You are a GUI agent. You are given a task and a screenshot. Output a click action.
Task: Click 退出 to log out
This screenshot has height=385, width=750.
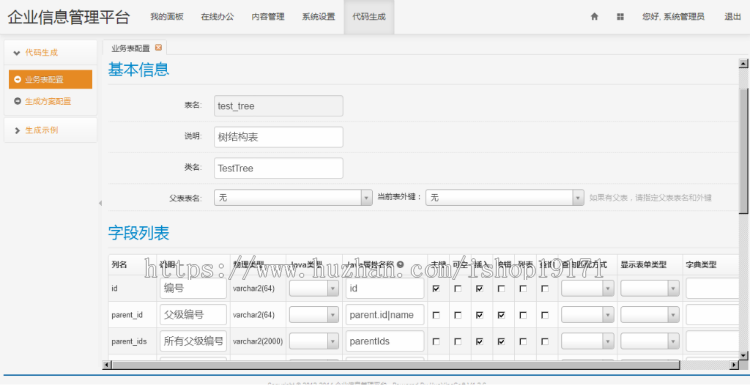click(x=732, y=17)
